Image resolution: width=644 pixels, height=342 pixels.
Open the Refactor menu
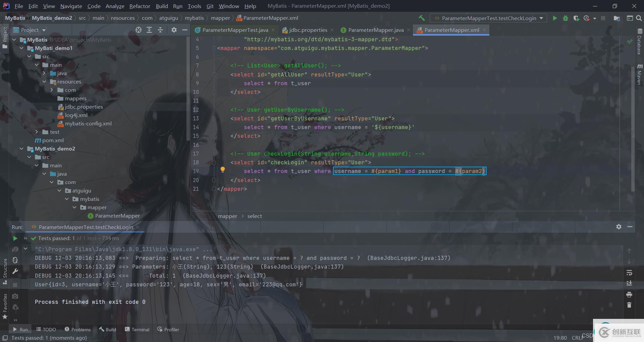(140, 6)
